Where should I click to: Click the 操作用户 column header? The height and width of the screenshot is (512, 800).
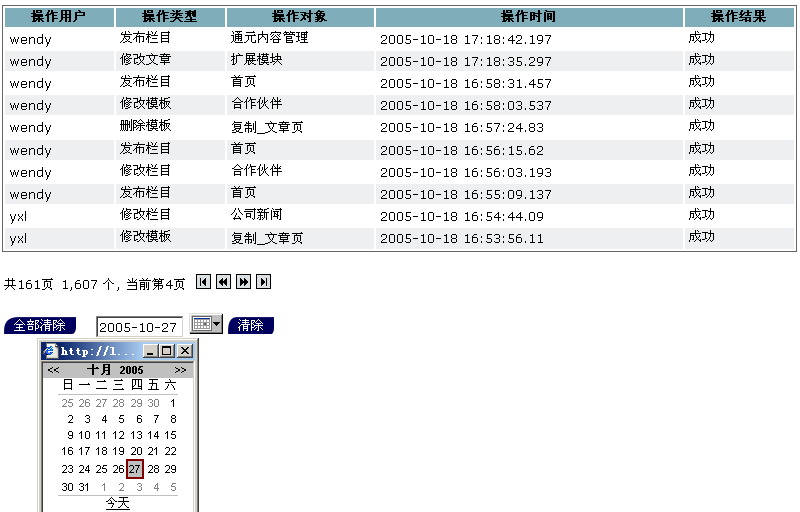(59, 17)
